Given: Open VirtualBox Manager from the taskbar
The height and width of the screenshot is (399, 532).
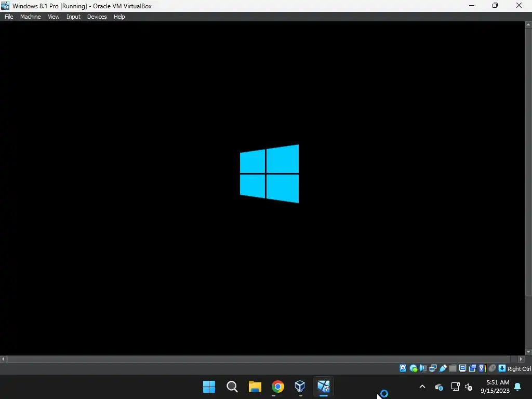Looking at the screenshot, I should [300, 387].
